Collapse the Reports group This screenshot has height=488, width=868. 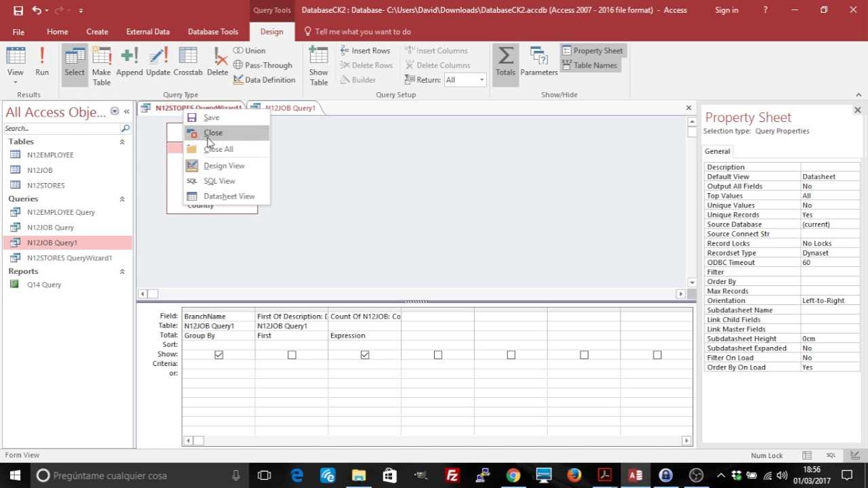click(122, 271)
